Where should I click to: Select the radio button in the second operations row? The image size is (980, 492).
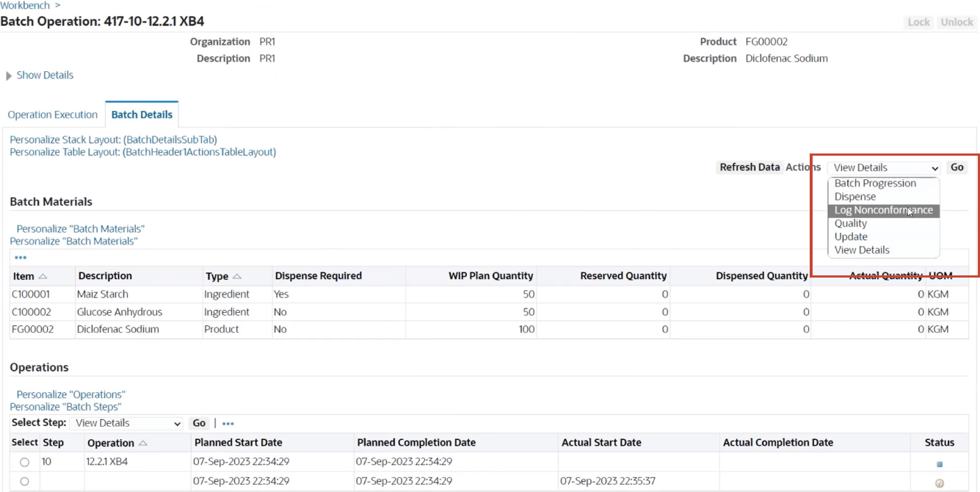tap(25, 482)
